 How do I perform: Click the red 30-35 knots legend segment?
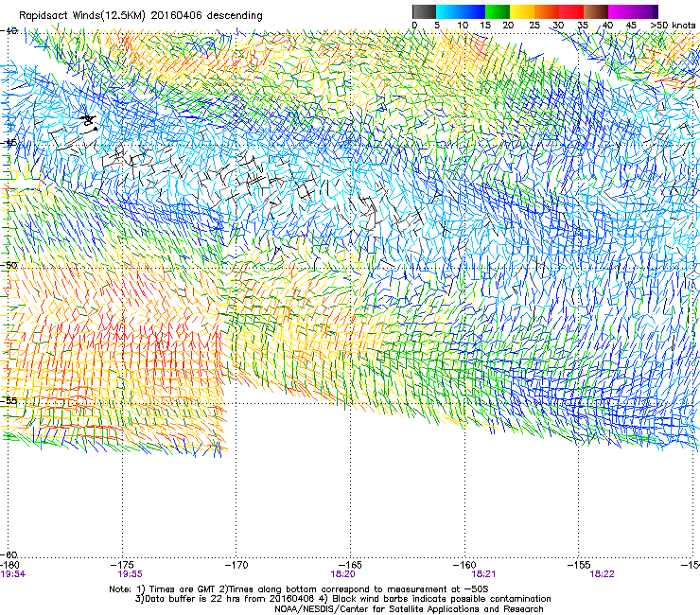point(571,11)
